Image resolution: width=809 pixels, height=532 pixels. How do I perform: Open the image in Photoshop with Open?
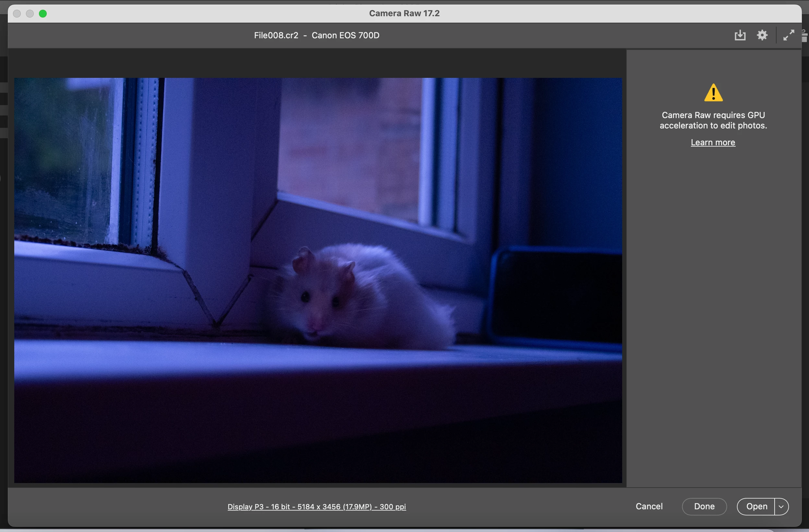click(756, 506)
